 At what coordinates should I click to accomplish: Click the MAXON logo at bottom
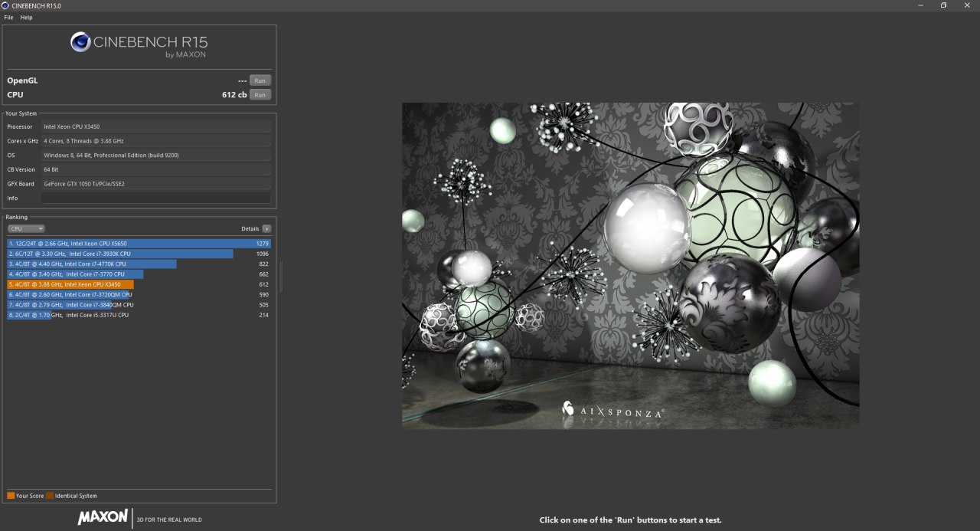pyautogui.click(x=103, y=517)
